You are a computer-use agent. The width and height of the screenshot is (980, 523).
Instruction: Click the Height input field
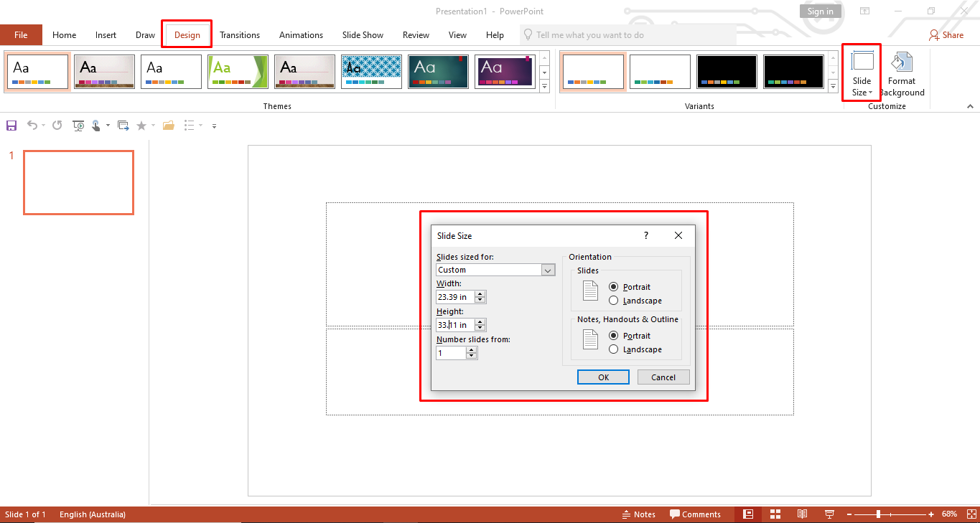(455, 325)
